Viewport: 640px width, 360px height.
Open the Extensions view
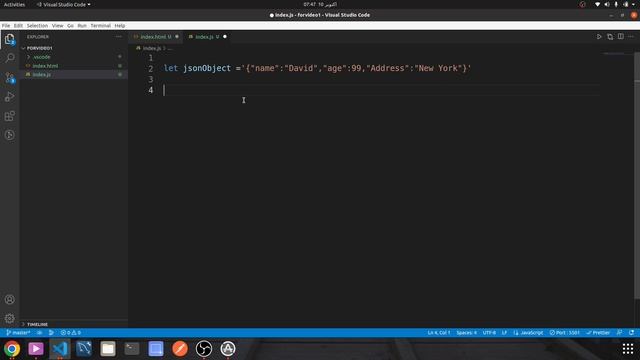pyautogui.click(x=9, y=116)
